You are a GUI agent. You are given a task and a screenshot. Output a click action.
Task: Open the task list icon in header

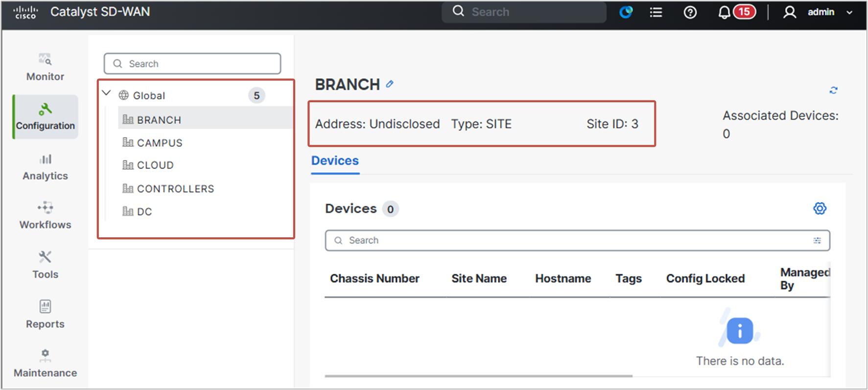[656, 12]
